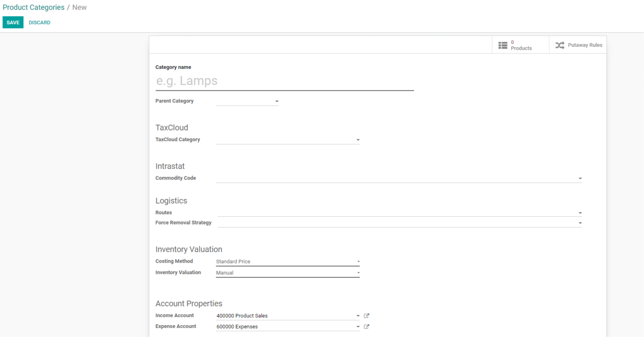The height and width of the screenshot is (337, 644).
Task: Expand the TaxCloud Category dropdown
Action: click(358, 140)
